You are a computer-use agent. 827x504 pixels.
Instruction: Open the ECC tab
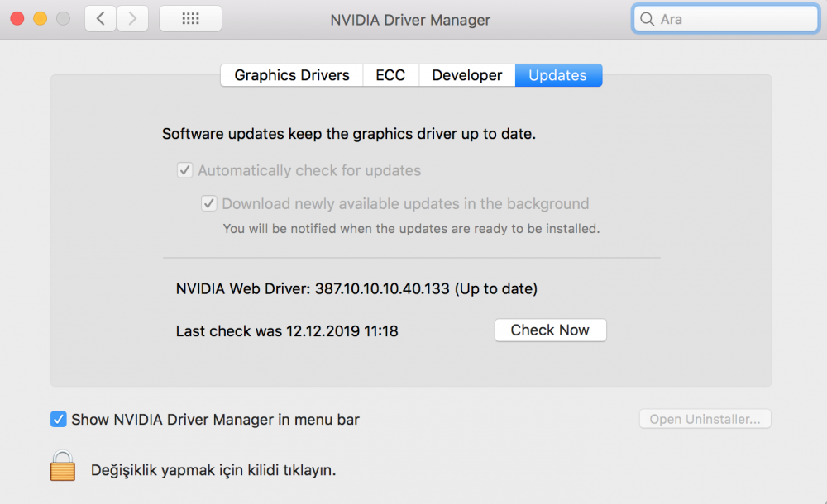pos(391,75)
